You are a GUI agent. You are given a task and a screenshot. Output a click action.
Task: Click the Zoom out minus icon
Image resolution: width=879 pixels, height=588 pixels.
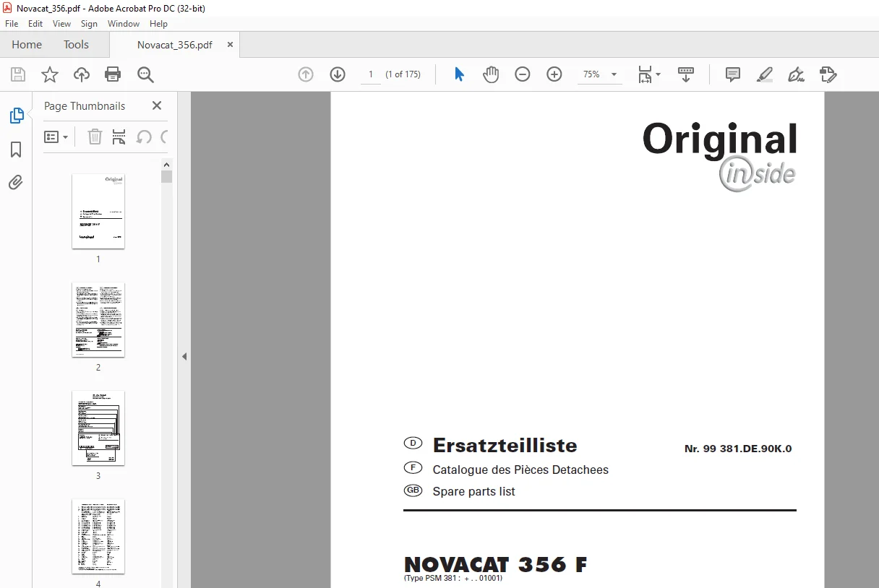click(x=523, y=74)
